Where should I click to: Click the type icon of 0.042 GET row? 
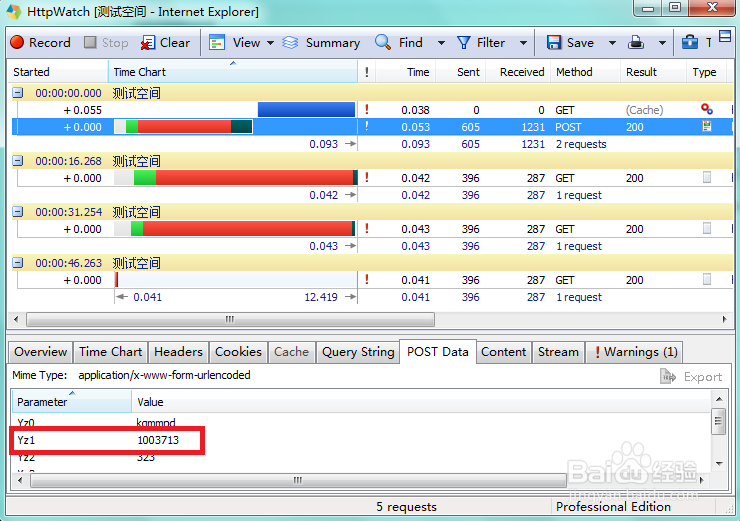[707, 177]
